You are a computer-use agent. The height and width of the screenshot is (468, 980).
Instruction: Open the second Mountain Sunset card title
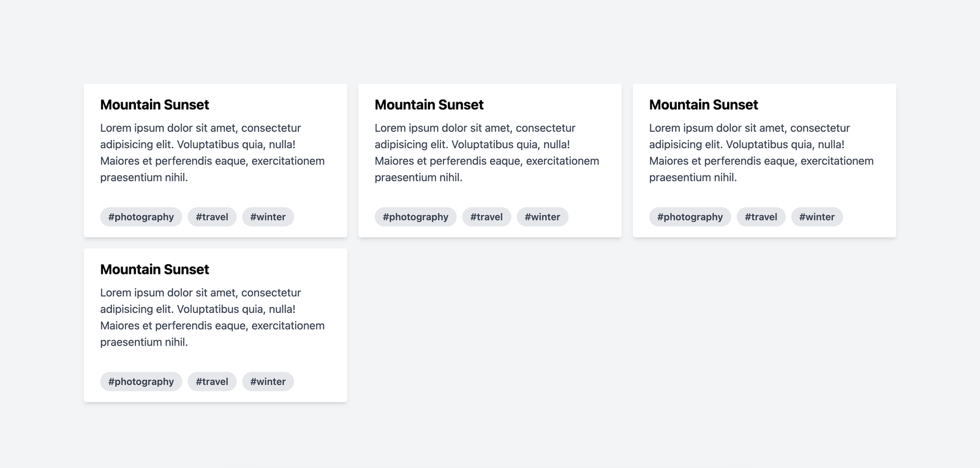429,105
